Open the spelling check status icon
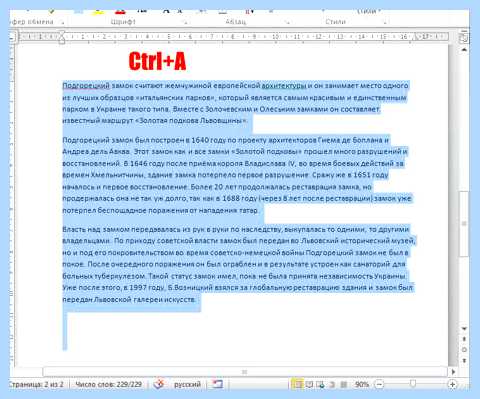Screen dimensions: 480x399 click(159, 384)
